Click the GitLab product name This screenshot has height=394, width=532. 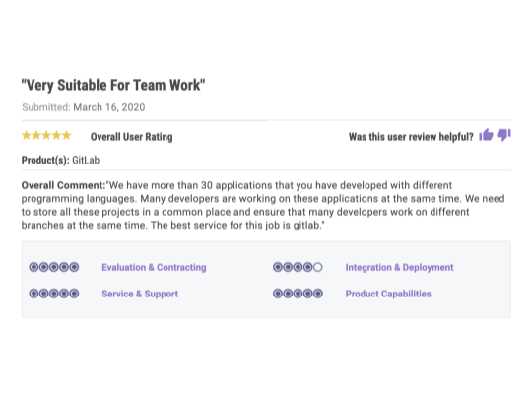(86, 161)
